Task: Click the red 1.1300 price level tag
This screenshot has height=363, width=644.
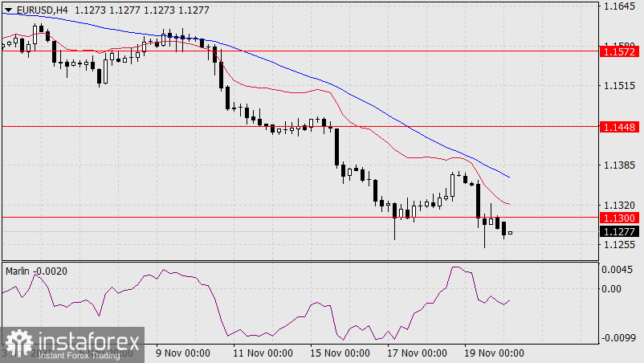Action: click(618, 218)
